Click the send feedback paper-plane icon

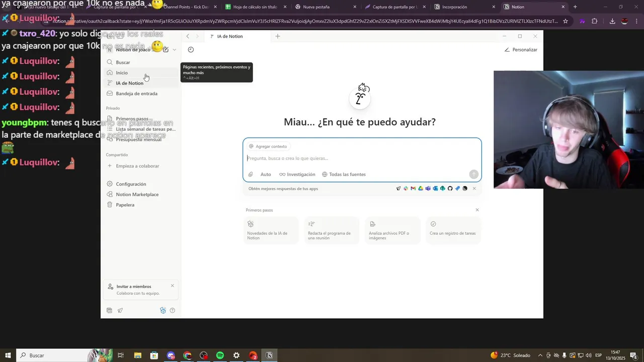pyautogui.click(x=120, y=311)
